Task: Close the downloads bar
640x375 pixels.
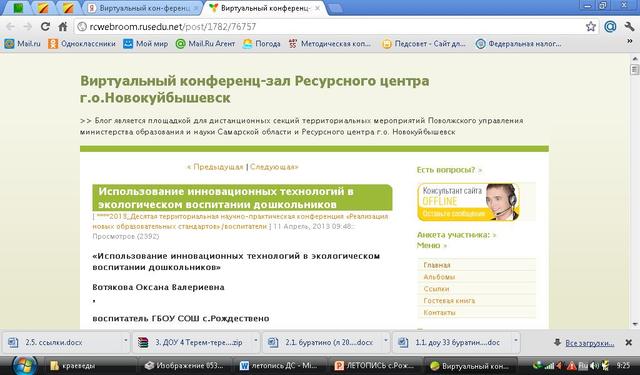Action: (x=629, y=343)
